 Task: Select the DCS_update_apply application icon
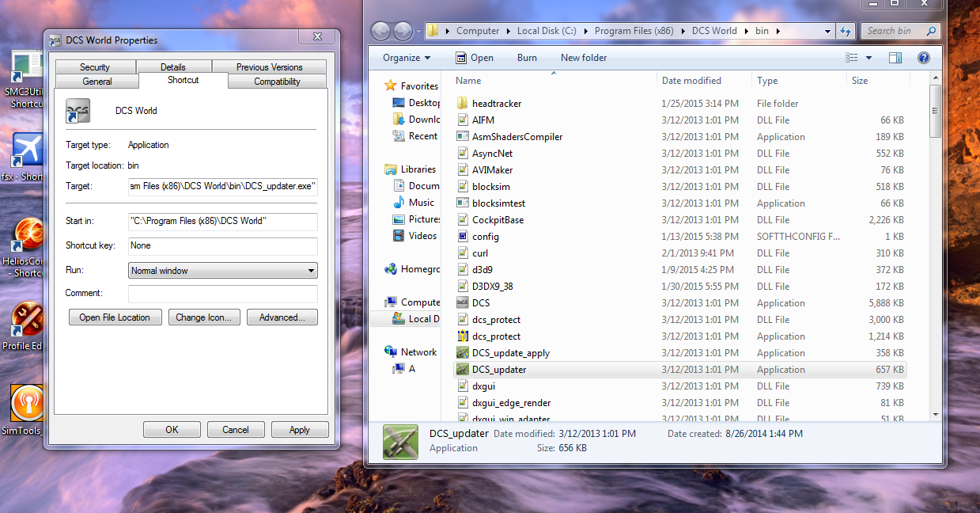pyautogui.click(x=463, y=353)
